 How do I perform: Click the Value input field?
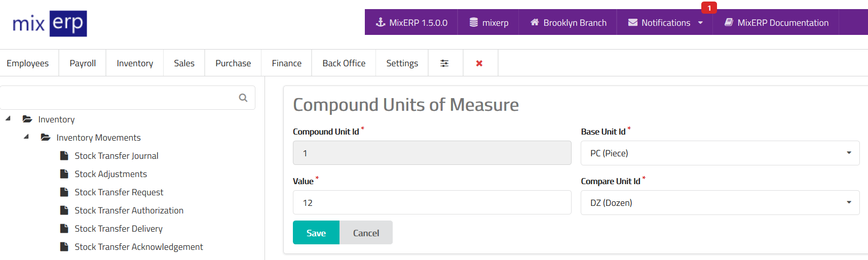(432, 203)
